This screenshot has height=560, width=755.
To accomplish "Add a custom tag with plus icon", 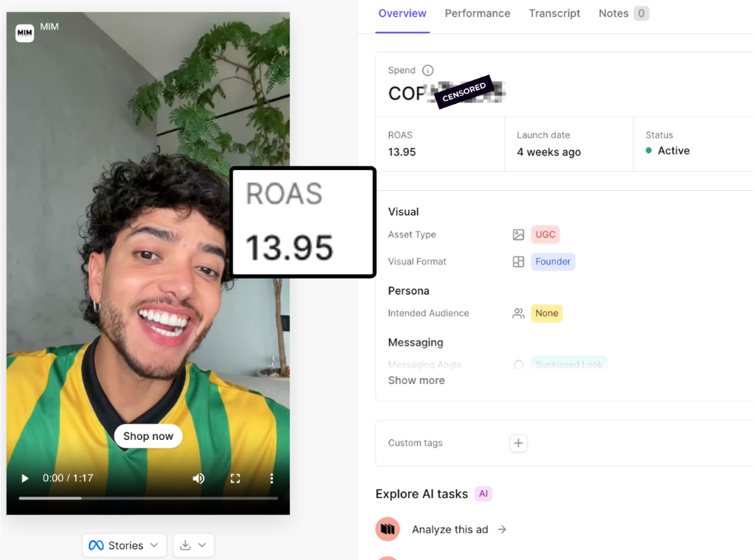I will click(x=518, y=443).
